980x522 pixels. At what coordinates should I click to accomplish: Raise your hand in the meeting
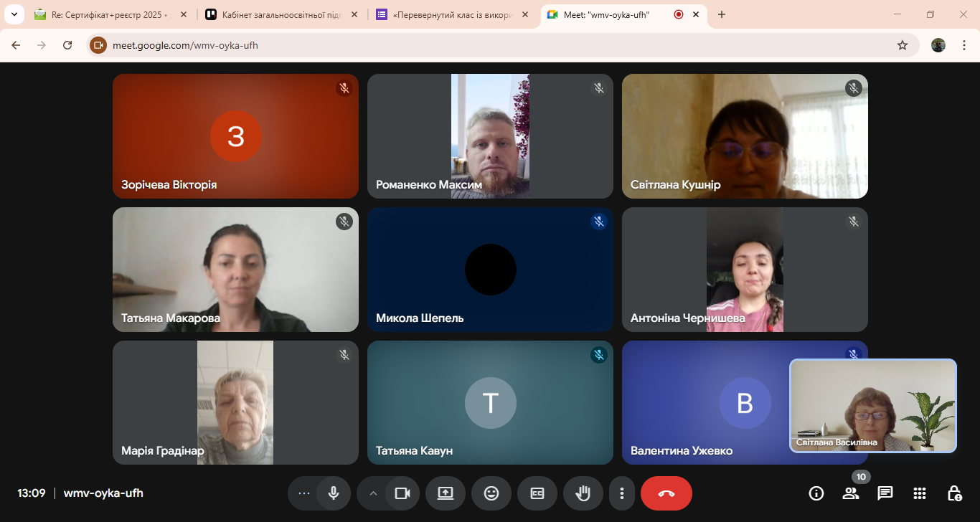[583, 493]
